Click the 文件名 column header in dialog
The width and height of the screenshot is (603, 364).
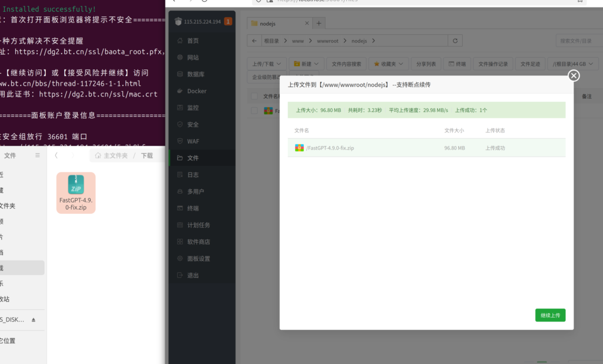tap(301, 130)
